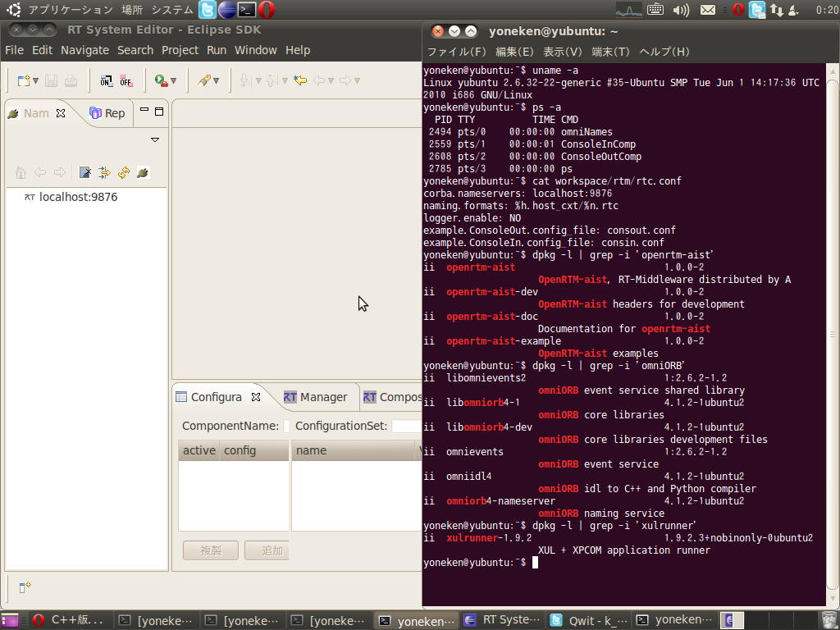Click the Next Annotation toolbar icon

point(245,81)
